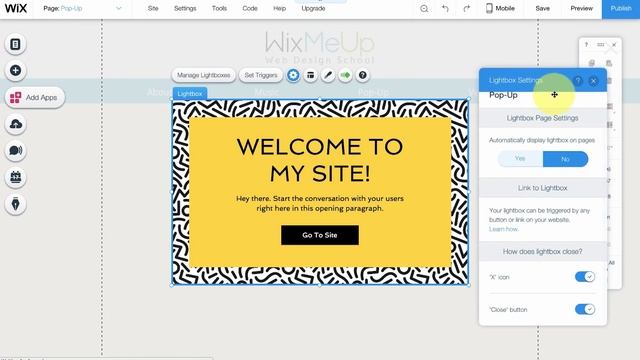This screenshot has height=360, width=640.
Task: Click the Add elements plus icon
Action: pyautogui.click(x=16, y=71)
